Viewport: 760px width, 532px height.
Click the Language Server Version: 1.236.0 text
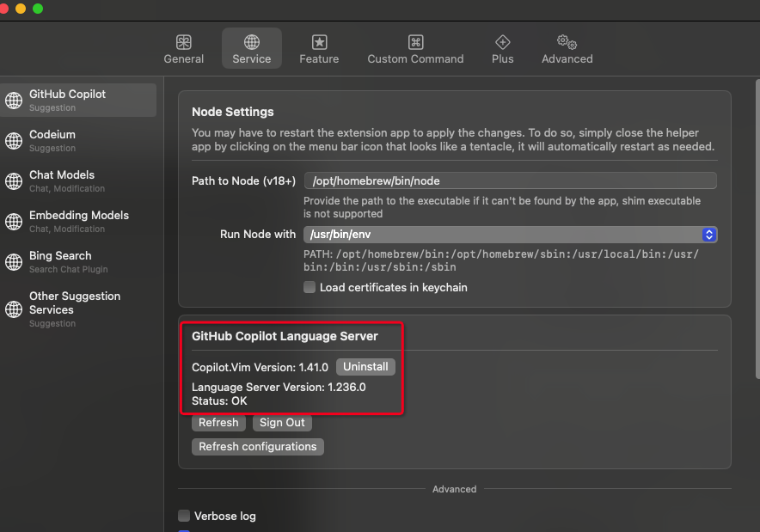(279, 387)
